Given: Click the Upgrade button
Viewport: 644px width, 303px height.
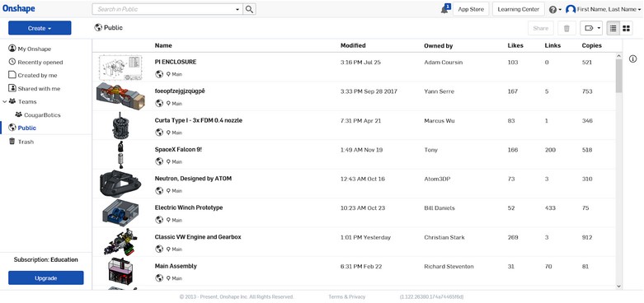Looking at the screenshot, I should [x=45, y=277].
